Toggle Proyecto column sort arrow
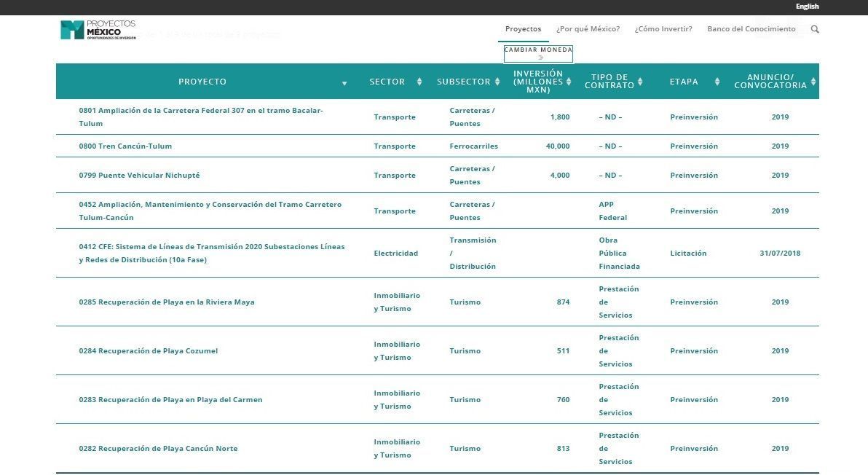This screenshot has height=475, width=868. point(344,83)
